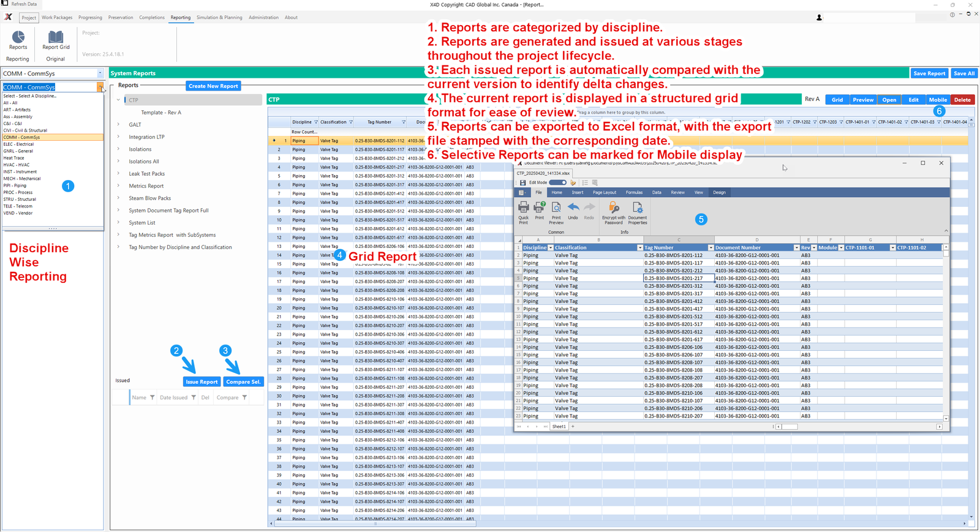
Task: Click filter icon on Discipline grid column
Action: coord(316,122)
